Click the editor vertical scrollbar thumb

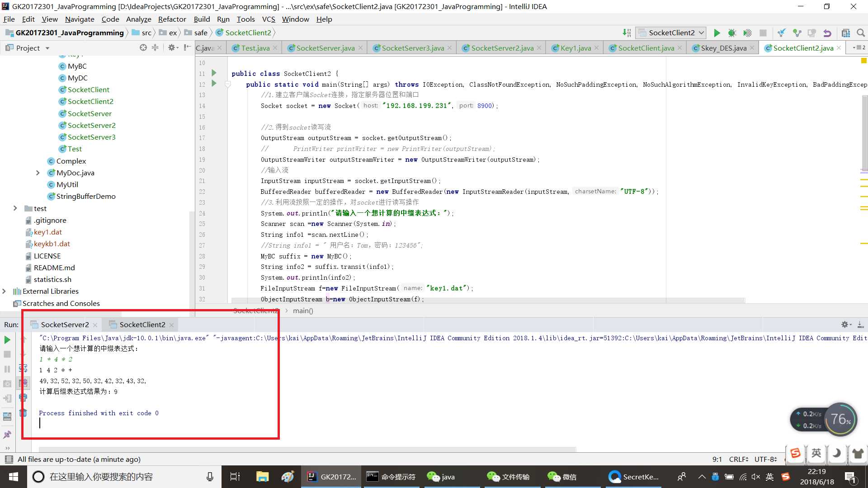(x=864, y=134)
